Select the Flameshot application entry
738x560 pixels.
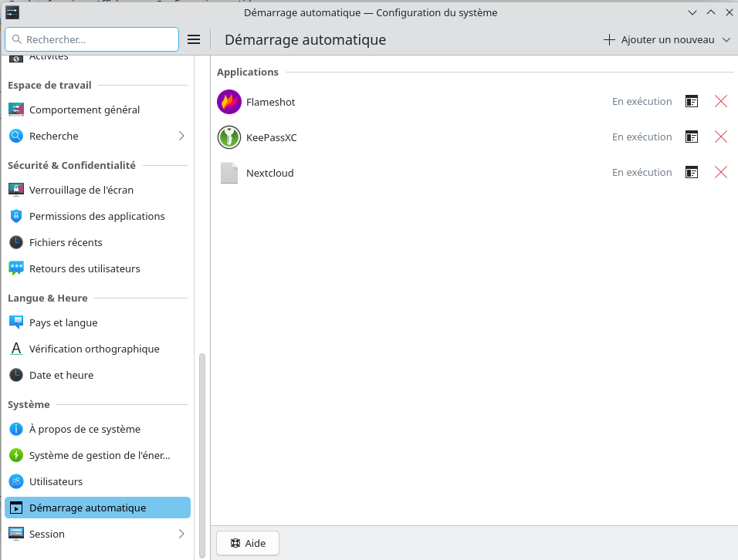pos(270,102)
